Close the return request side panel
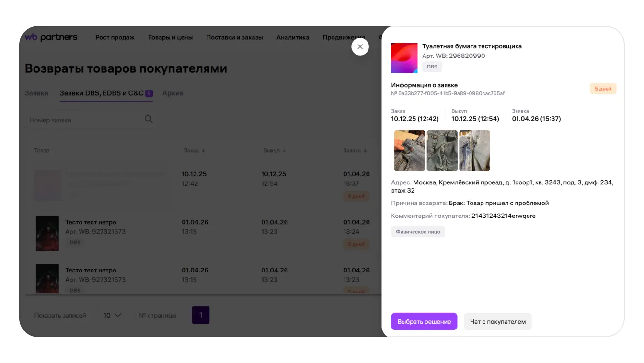Image resolution: width=644 pixels, height=363 pixels. pos(360,47)
